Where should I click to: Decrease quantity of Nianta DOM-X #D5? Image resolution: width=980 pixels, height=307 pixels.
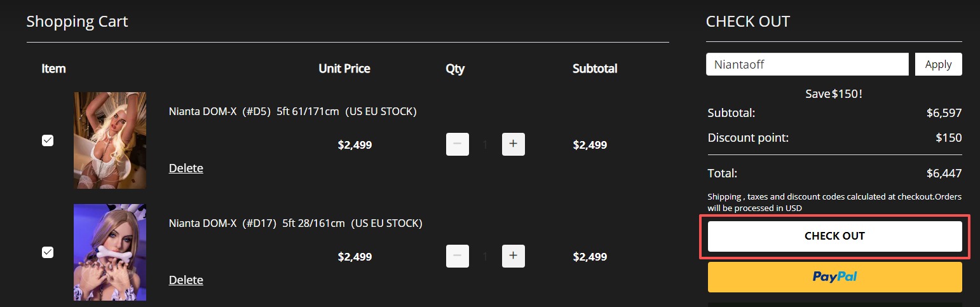457,144
